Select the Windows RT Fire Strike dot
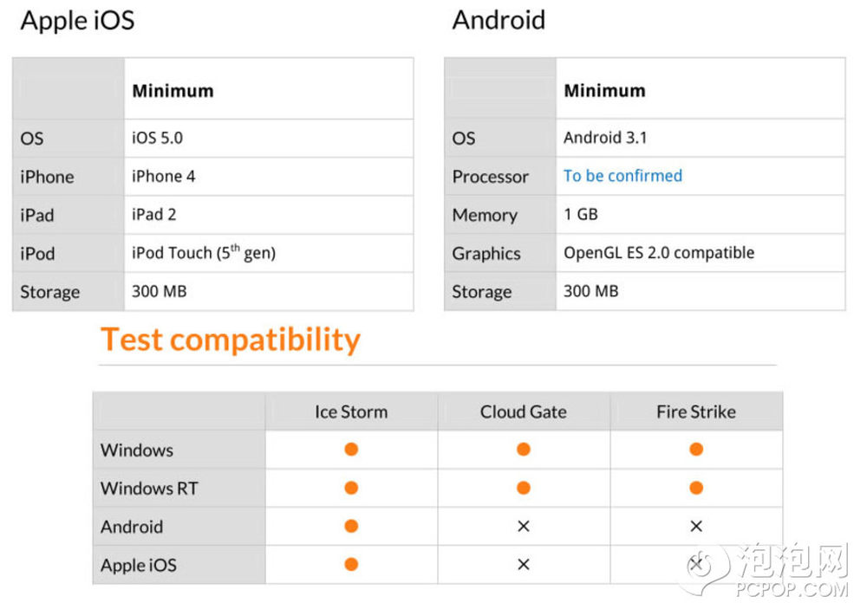 point(696,488)
